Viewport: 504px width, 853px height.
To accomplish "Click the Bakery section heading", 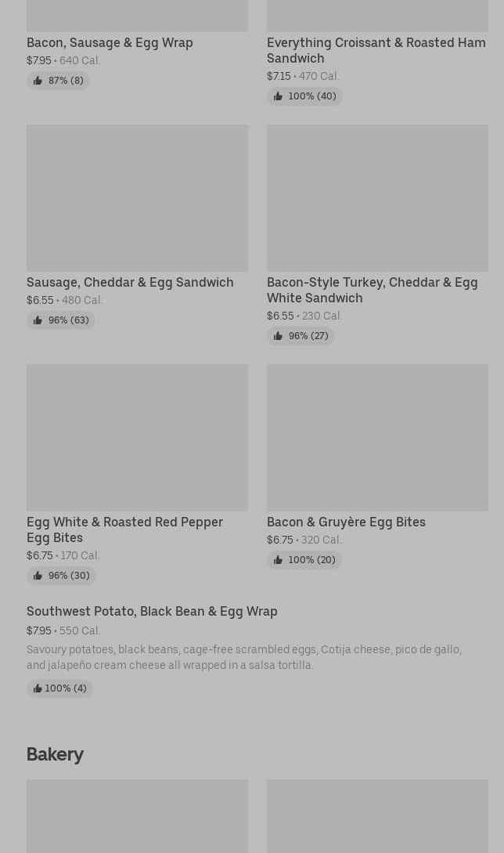I will 55,754.
